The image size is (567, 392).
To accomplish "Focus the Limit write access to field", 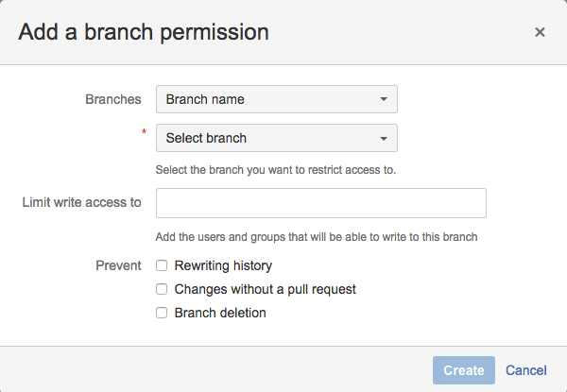I will pos(320,203).
